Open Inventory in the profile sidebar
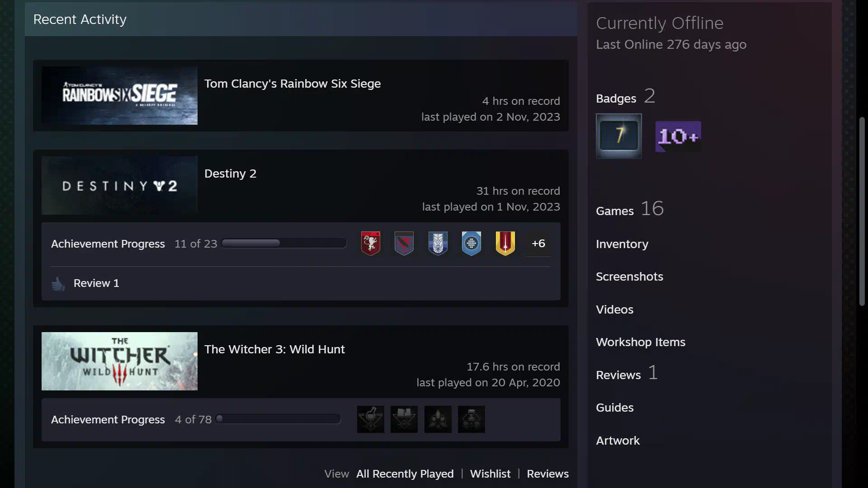Image resolution: width=868 pixels, height=488 pixels. pos(622,244)
